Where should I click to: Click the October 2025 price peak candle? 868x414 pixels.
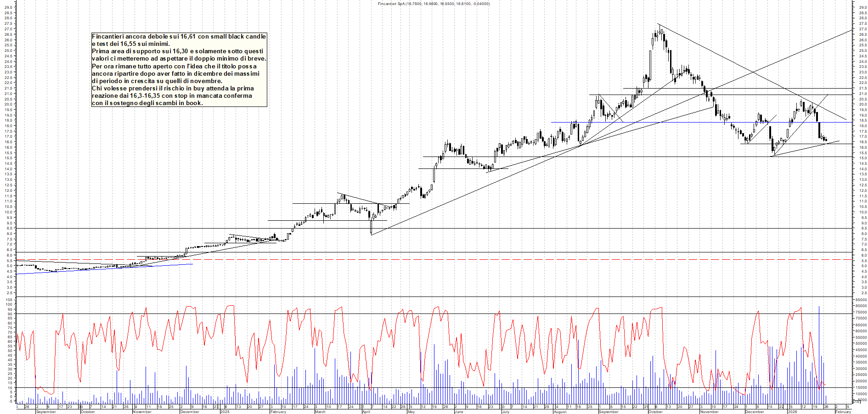point(660,31)
